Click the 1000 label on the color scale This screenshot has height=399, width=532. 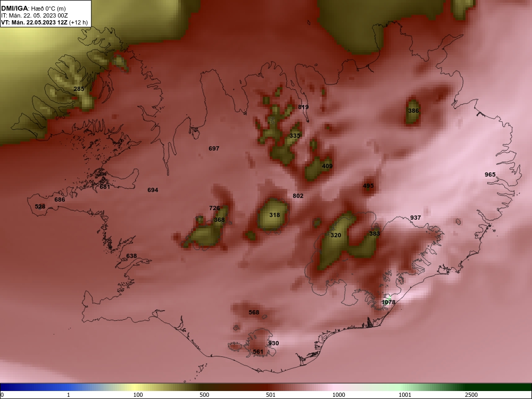click(x=338, y=395)
